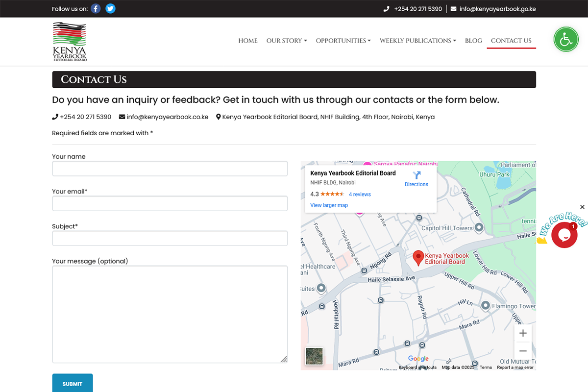The height and width of the screenshot is (392, 588).
Task: Click the accessibility wheelchair icon
Action: (566, 40)
